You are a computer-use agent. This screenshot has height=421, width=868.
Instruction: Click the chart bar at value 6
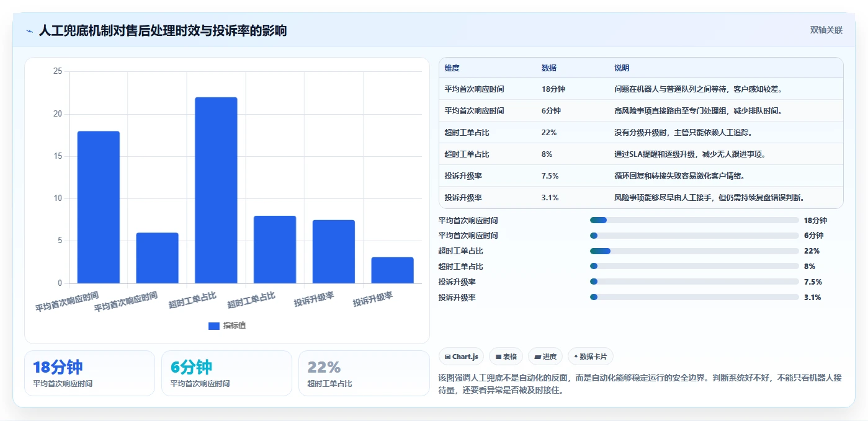coord(157,258)
